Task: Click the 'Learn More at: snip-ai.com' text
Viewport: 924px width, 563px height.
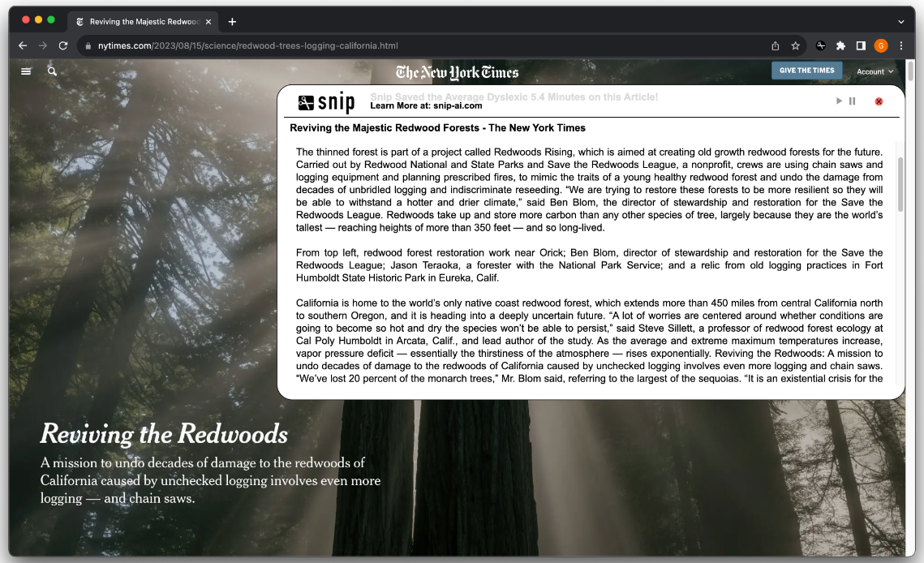Action: point(426,106)
